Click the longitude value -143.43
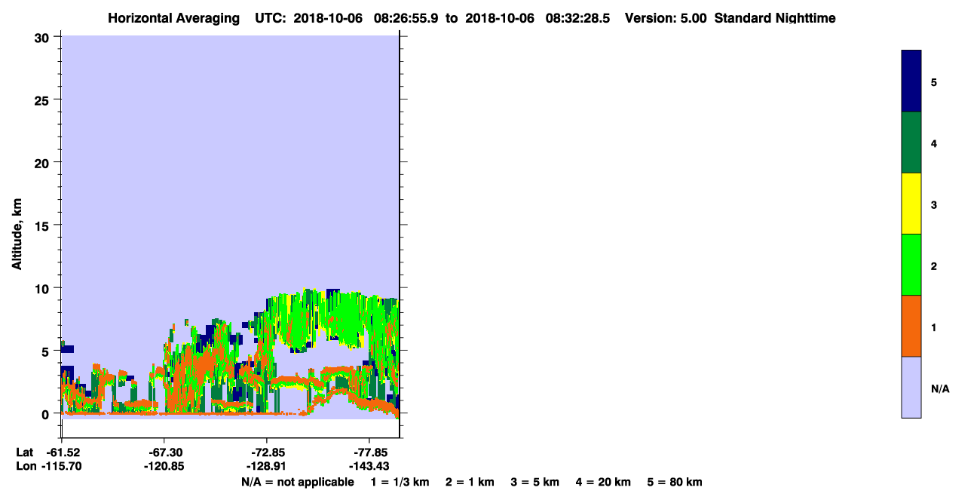Image resolution: width=980 pixels, height=503 pixels. point(369,466)
